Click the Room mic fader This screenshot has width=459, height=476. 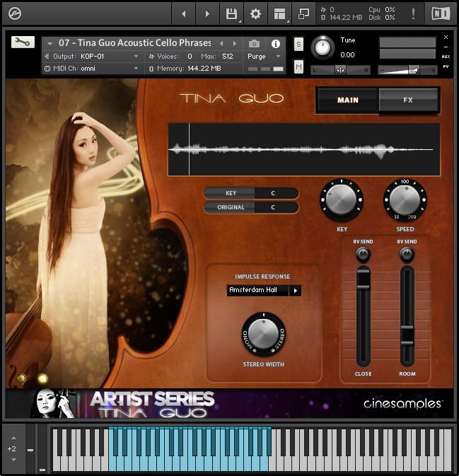click(x=407, y=335)
